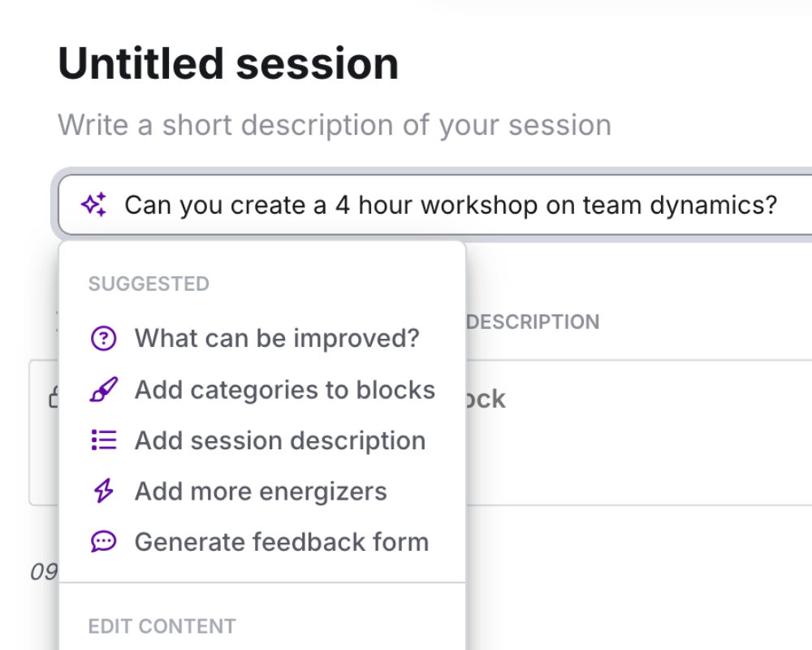Click the partially hidden lock icon on block

point(53,398)
